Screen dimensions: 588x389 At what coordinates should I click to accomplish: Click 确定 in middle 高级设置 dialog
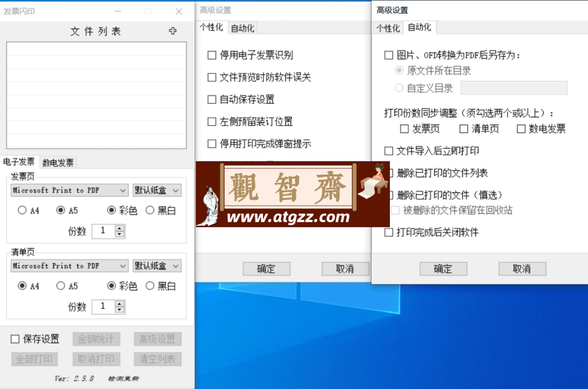coord(266,269)
